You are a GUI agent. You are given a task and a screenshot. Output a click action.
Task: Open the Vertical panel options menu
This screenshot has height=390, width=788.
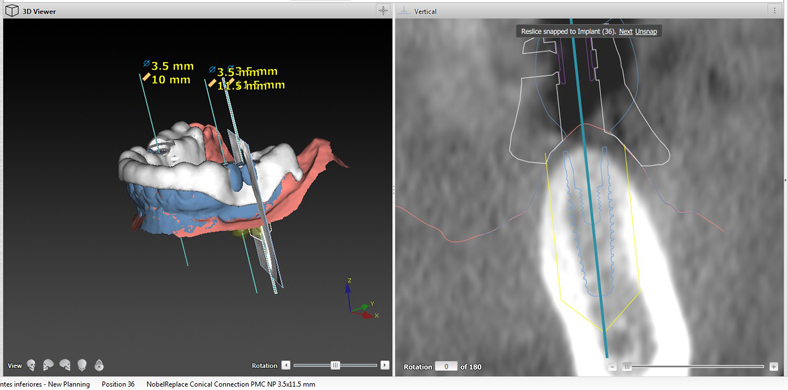(x=774, y=11)
